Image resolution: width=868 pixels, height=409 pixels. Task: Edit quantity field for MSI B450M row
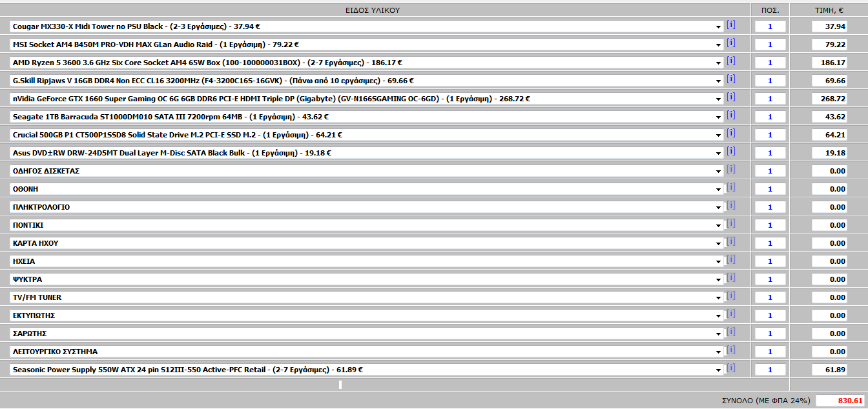[770, 45]
